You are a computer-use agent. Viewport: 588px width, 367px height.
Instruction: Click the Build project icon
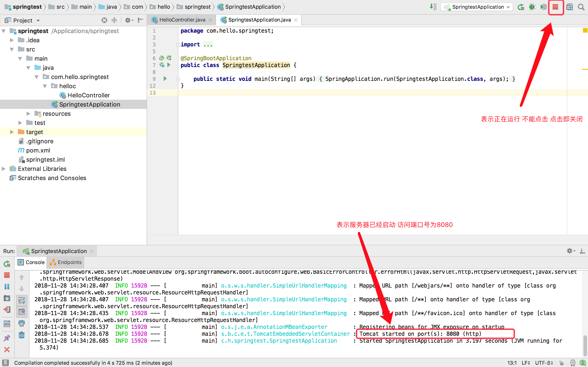coord(433,7)
